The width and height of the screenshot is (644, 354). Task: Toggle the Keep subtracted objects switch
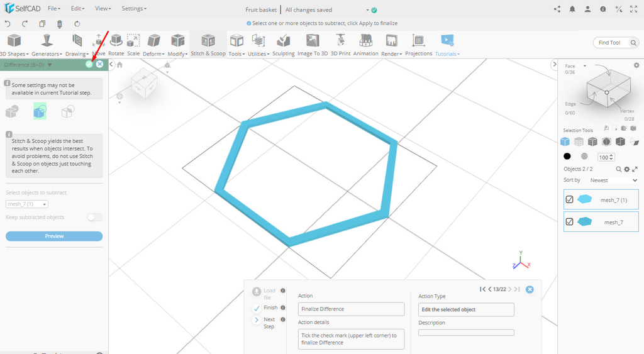[94, 218]
